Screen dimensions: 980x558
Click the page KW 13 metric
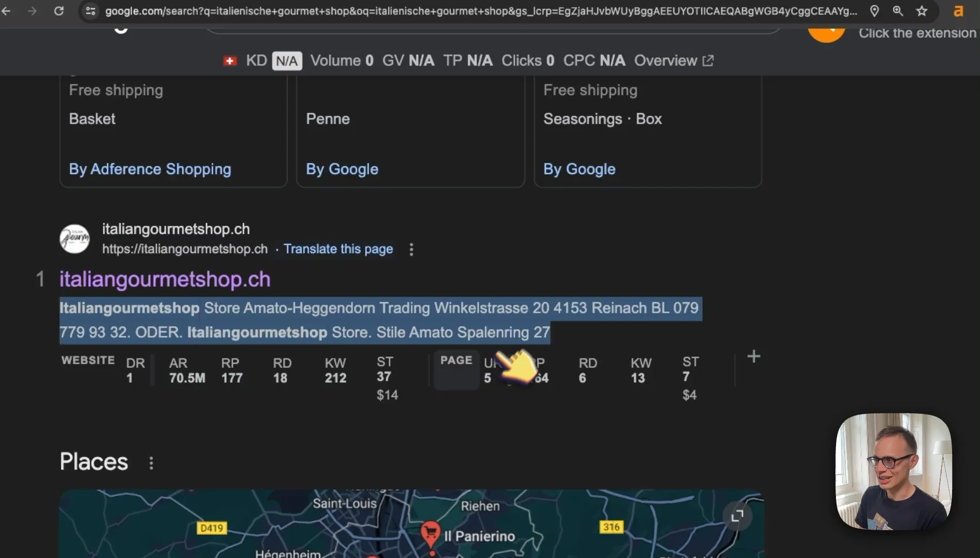point(641,370)
